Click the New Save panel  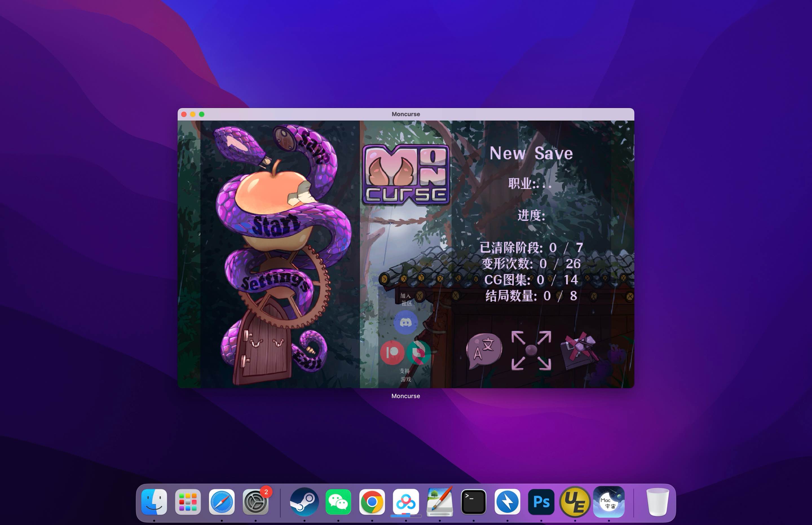click(x=531, y=153)
